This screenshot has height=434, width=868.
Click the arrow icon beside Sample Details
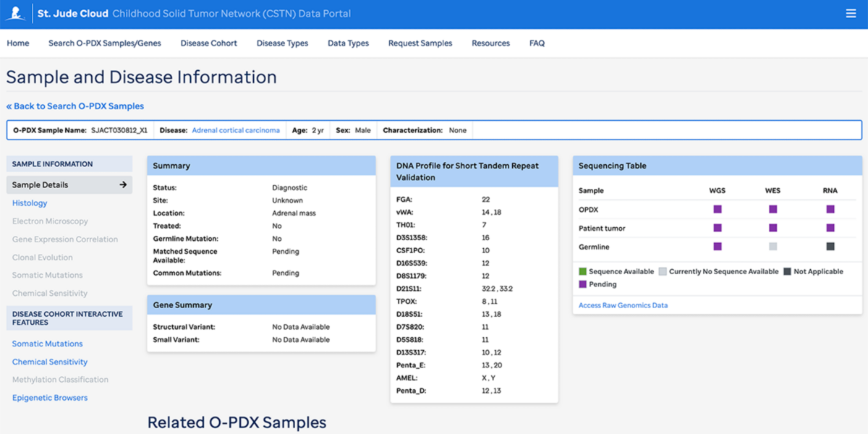pos(123,185)
